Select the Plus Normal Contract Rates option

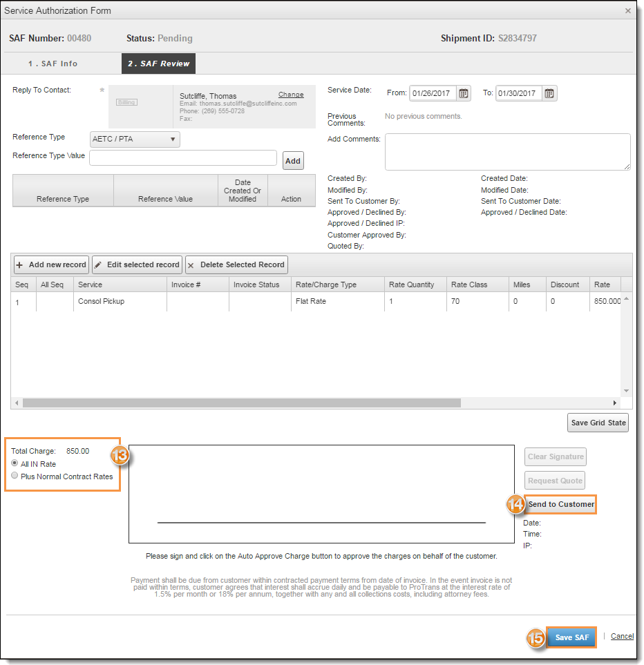point(15,476)
